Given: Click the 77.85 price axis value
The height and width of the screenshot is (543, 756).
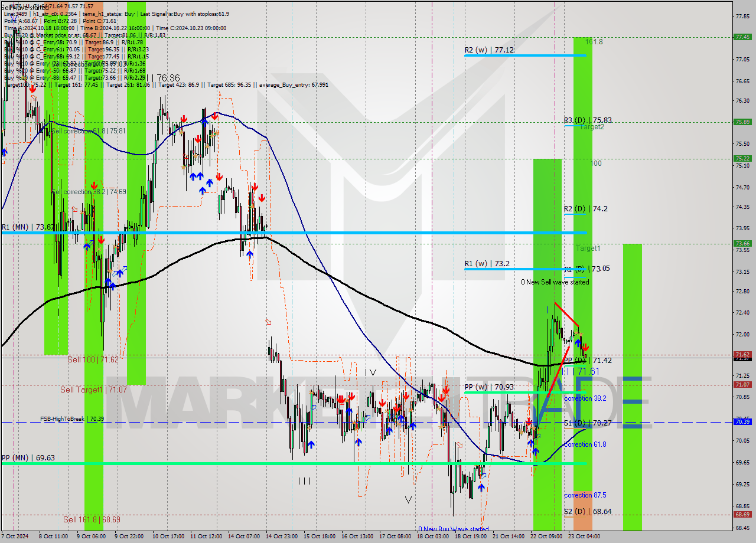Looking at the screenshot, I should (742, 16).
